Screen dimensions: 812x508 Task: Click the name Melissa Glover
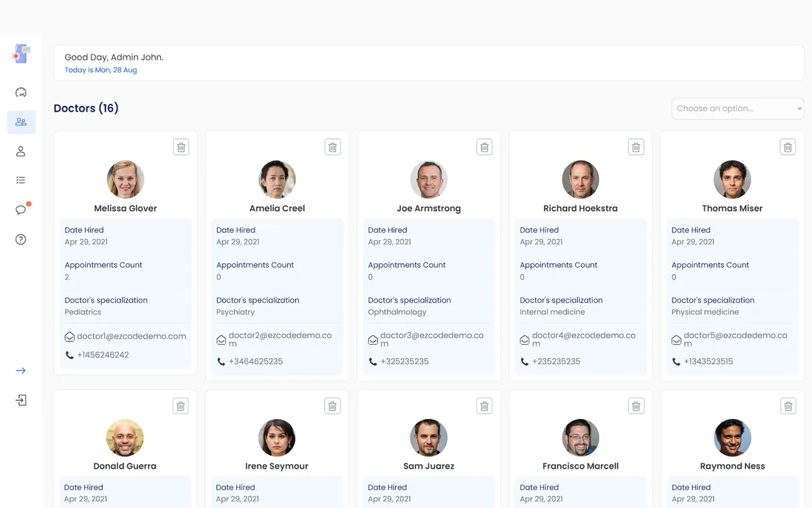tap(125, 209)
